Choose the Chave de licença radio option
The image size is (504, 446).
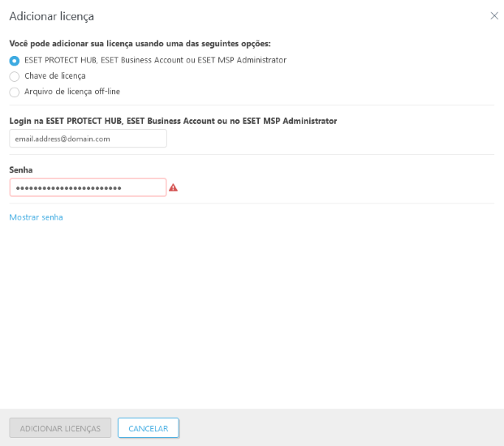tap(14, 76)
